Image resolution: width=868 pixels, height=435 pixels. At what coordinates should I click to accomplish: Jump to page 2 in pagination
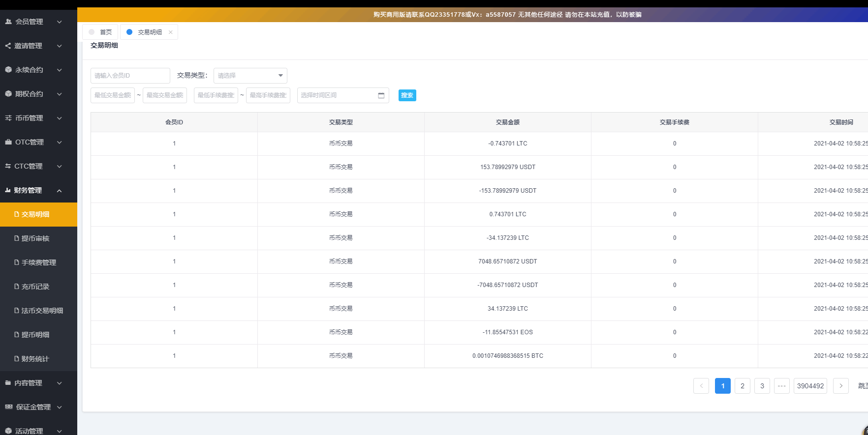coord(742,386)
